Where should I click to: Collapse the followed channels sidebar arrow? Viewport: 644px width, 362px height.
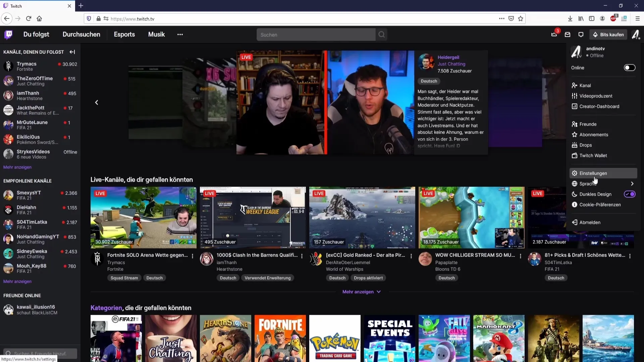(72, 52)
